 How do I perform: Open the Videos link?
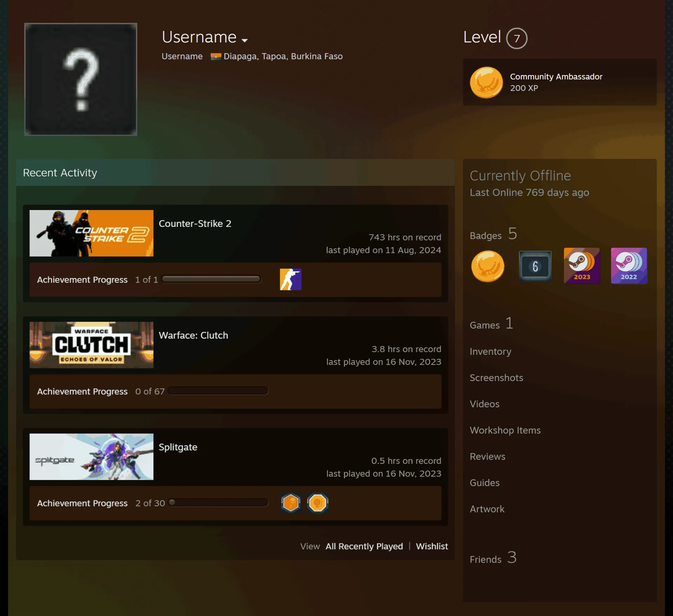coord(484,404)
